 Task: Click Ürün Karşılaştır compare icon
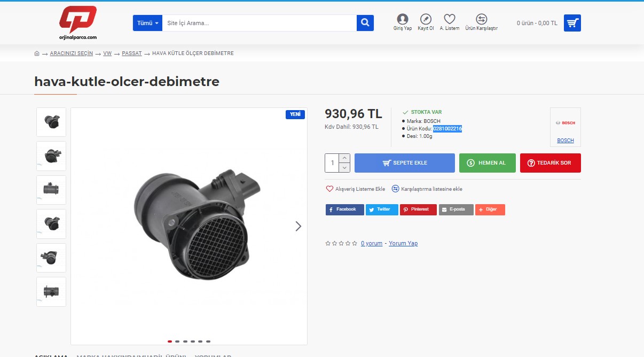point(481,19)
